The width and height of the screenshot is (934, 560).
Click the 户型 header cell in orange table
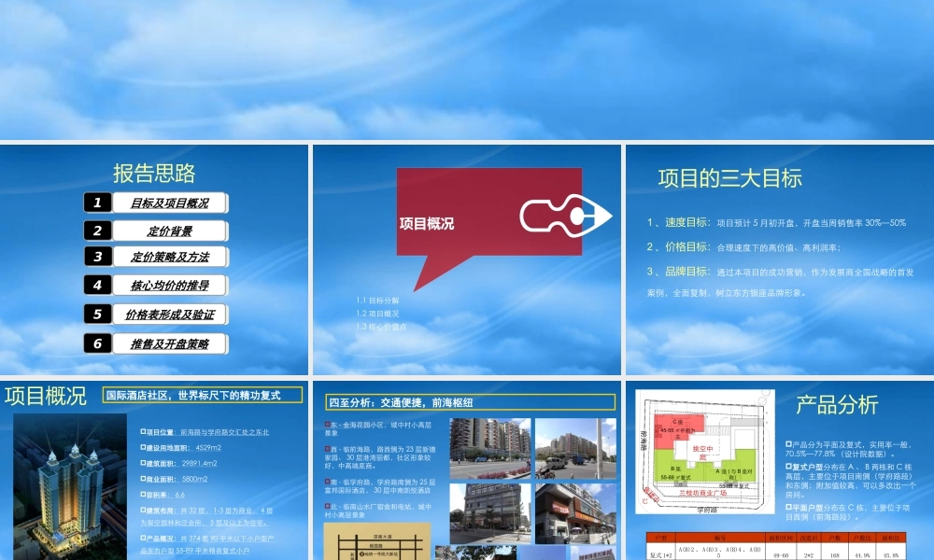[661, 538]
